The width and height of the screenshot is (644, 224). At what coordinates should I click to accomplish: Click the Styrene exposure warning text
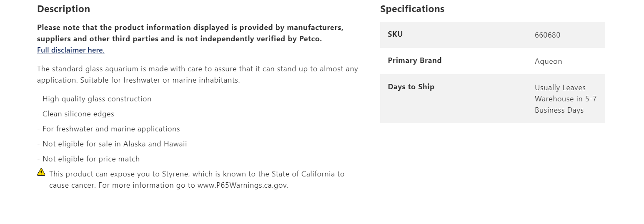197,179
